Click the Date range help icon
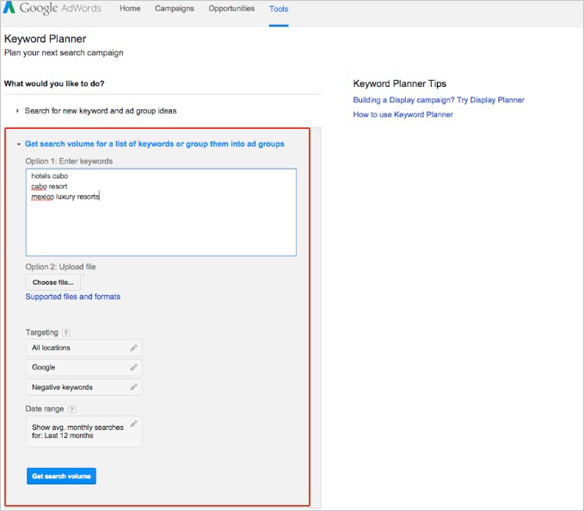 click(x=72, y=409)
